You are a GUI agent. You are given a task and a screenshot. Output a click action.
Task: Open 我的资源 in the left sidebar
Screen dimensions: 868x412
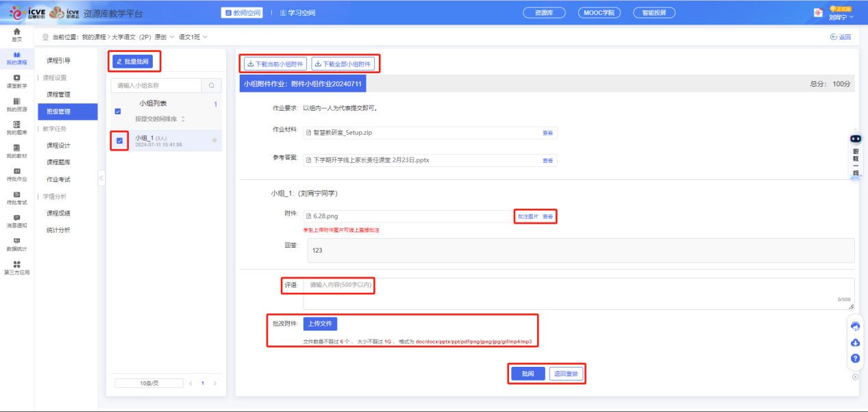point(16,104)
